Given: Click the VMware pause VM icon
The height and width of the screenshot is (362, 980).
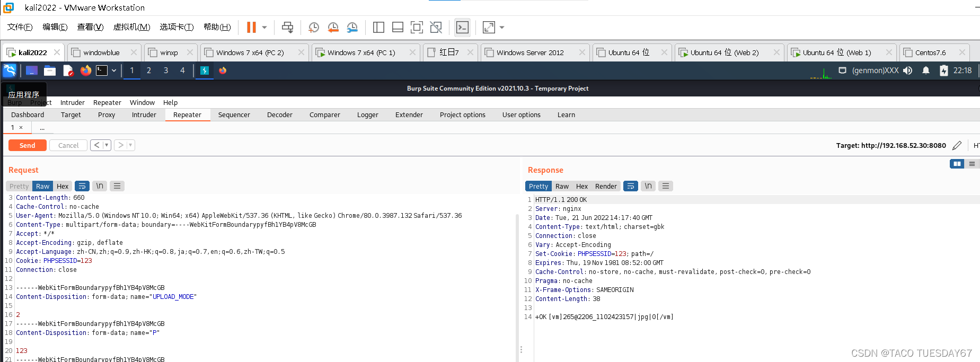Looking at the screenshot, I should [251, 27].
